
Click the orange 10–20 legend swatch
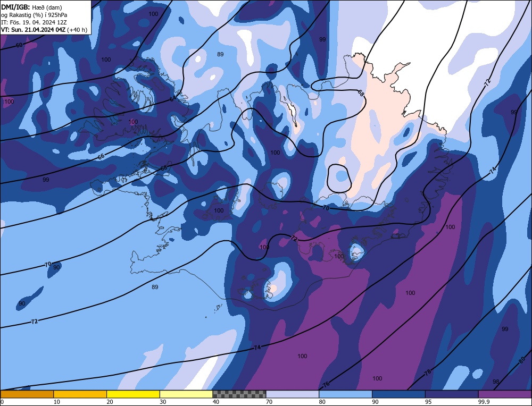coord(80,394)
